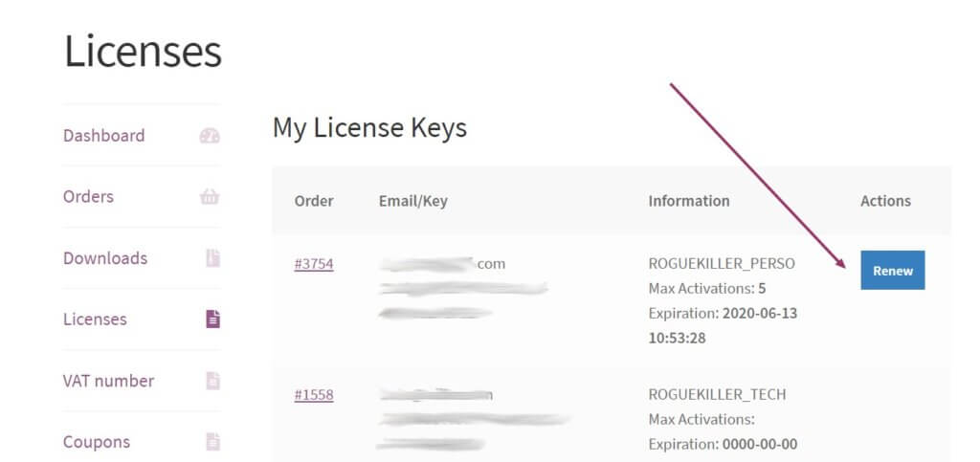980x462 pixels.
Task: Open order #3754 link
Action: (x=313, y=264)
